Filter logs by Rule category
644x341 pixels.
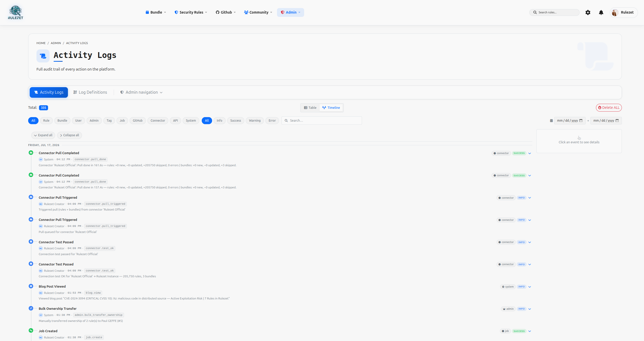[46, 121]
